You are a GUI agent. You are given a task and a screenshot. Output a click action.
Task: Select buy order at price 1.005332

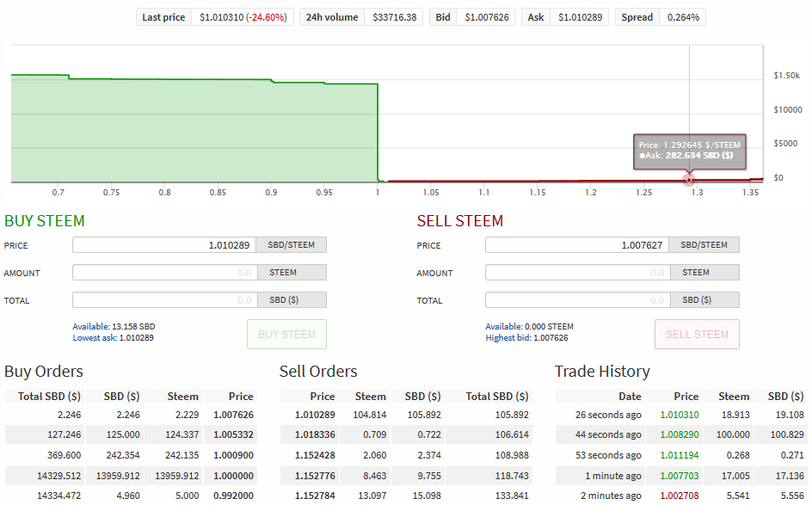(x=131, y=434)
